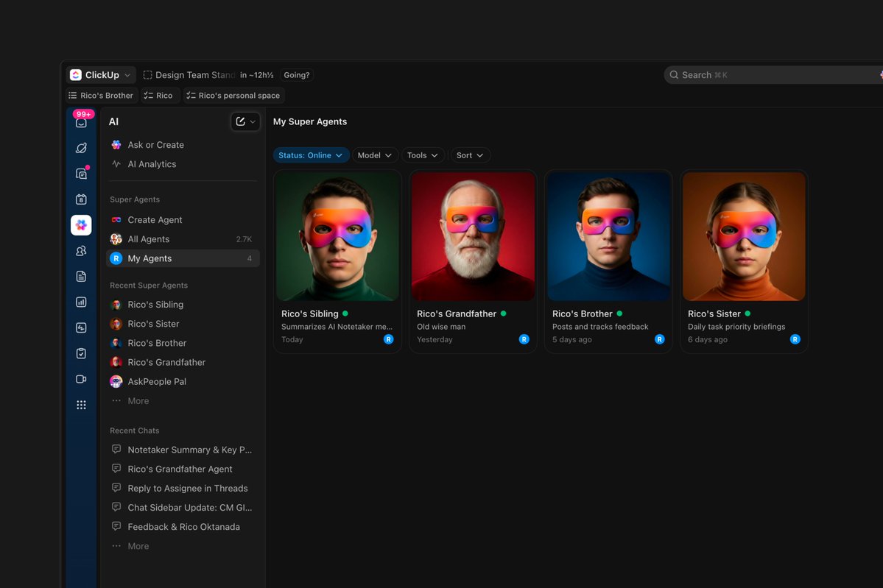Open the Whiteboards icon in sidebar
This screenshot has width=883, height=588.
click(x=81, y=327)
